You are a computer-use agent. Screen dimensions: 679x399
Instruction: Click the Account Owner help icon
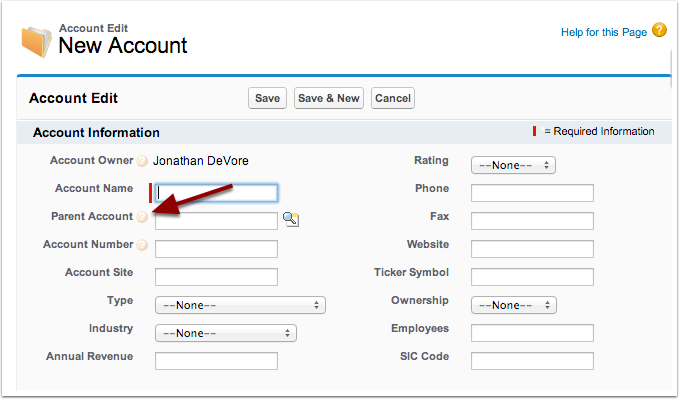coord(142,161)
